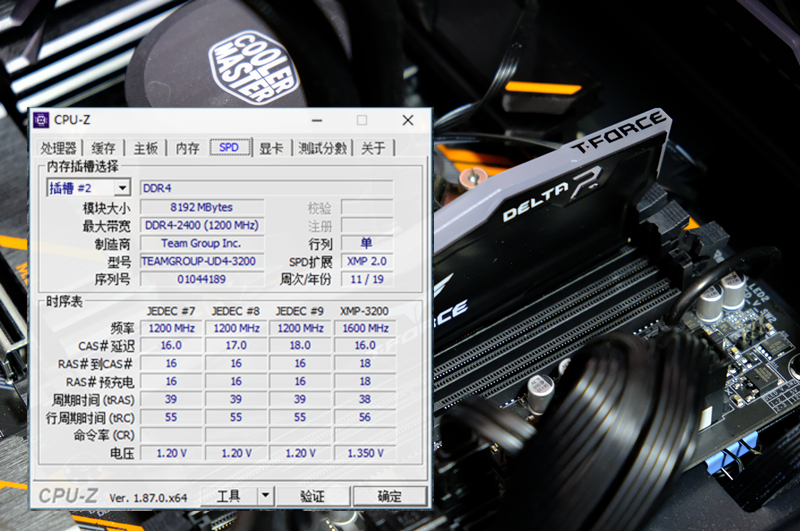The height and width of the screenshot is (531, 800).
Task: Click the 单 rank value
Action: 367,243
